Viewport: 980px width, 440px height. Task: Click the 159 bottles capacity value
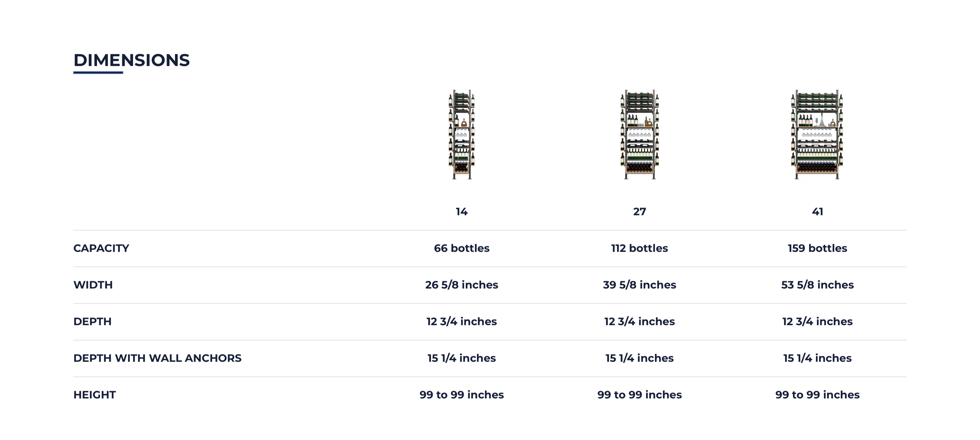(x=817, y=248)
